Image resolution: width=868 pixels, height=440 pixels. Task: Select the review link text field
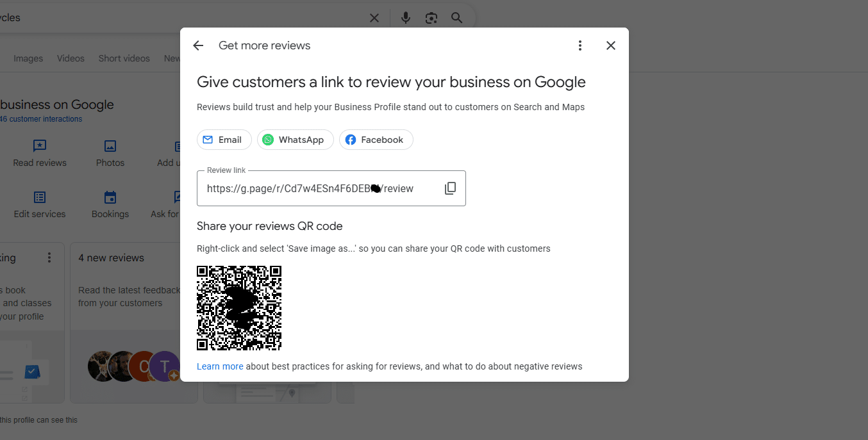point(331,188)
